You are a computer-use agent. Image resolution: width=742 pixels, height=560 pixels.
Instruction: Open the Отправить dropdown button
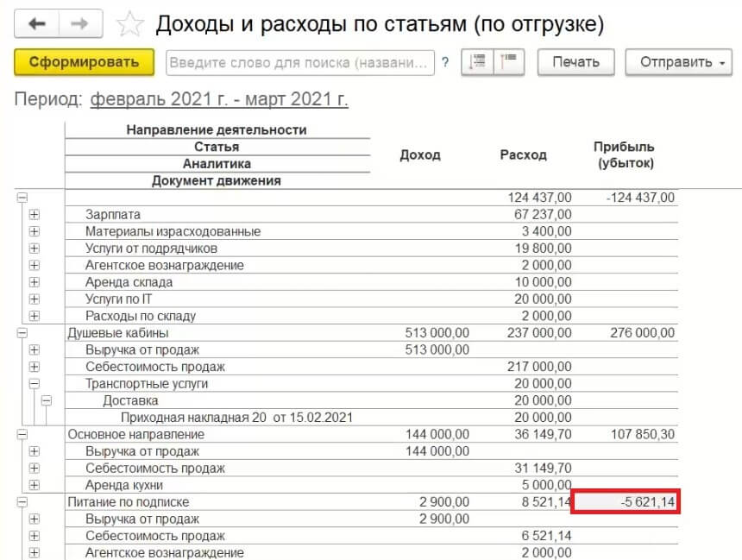[679, 62]
